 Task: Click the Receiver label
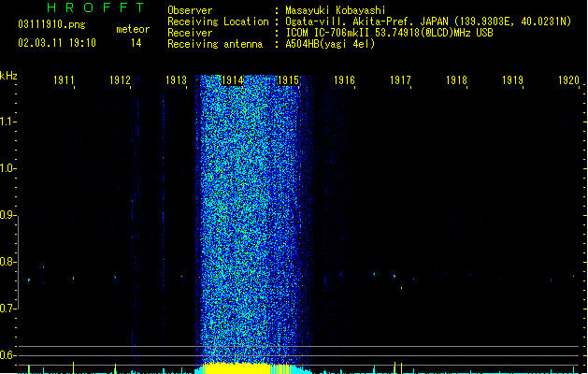point(190,33)
